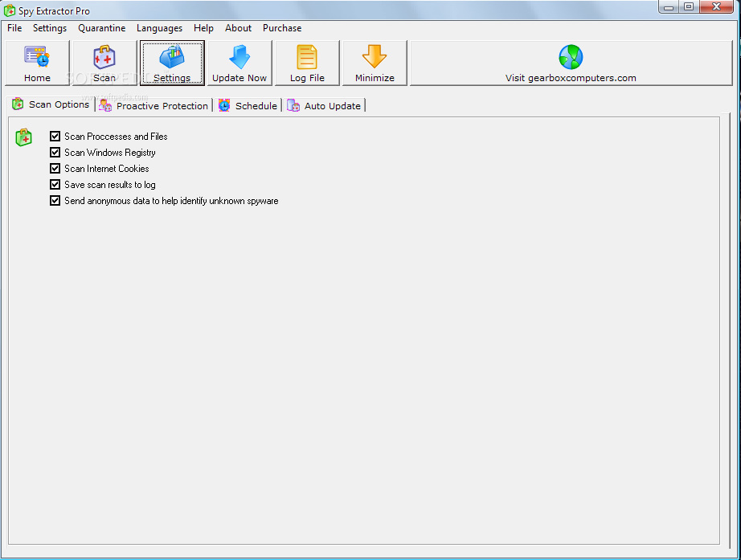Close the Spy Extractor Pro window
The height and width of the screenshot is (560, 741).
pos(716,6)
